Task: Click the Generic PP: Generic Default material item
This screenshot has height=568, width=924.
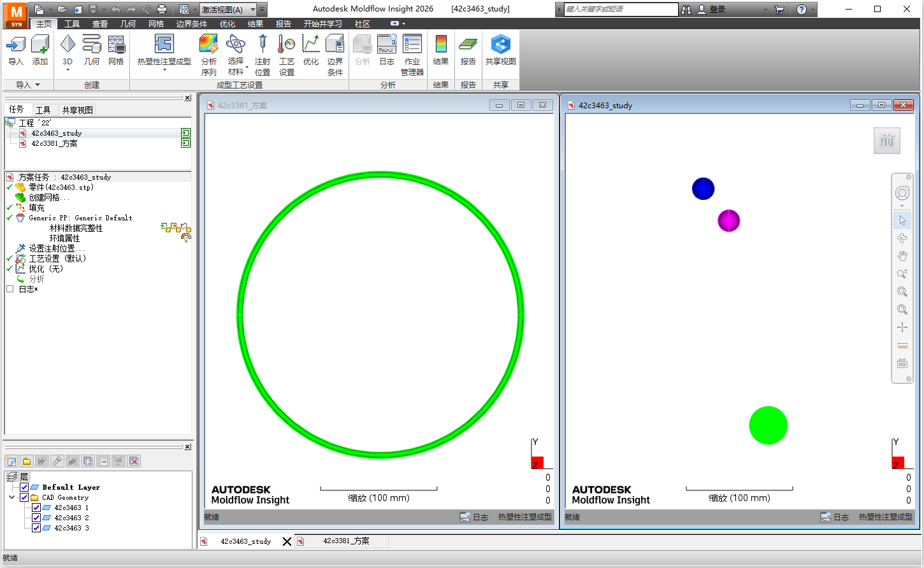Action: click(80, 218)
